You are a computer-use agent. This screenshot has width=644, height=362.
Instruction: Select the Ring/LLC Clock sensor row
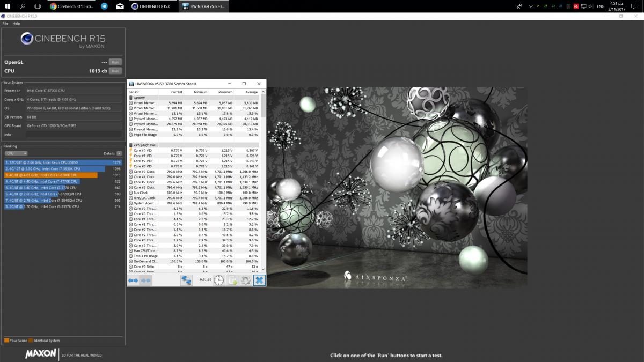[194, 198]
